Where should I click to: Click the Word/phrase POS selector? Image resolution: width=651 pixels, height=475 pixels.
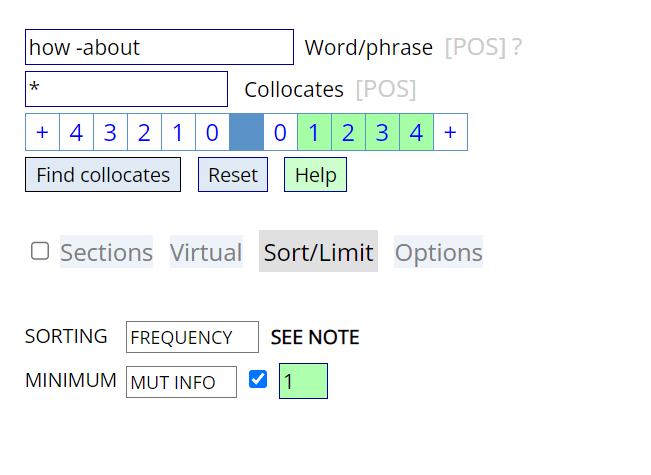(475, 47)
